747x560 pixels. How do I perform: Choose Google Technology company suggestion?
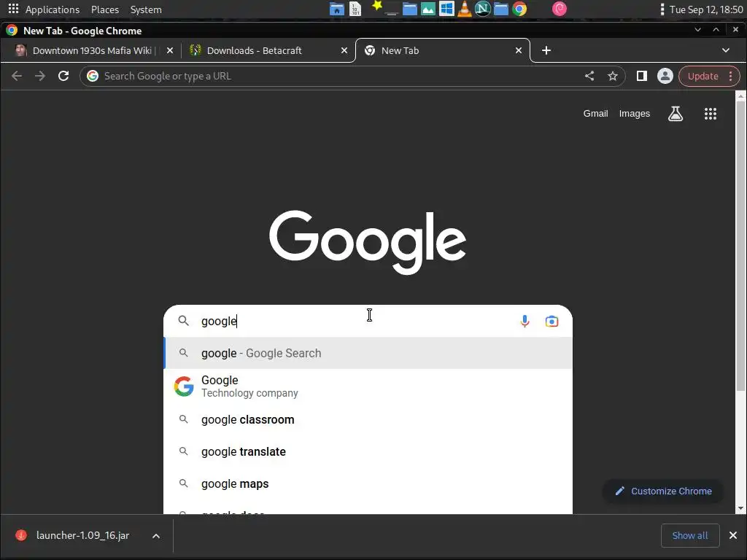pyautogui.click(x=368, y=386)
